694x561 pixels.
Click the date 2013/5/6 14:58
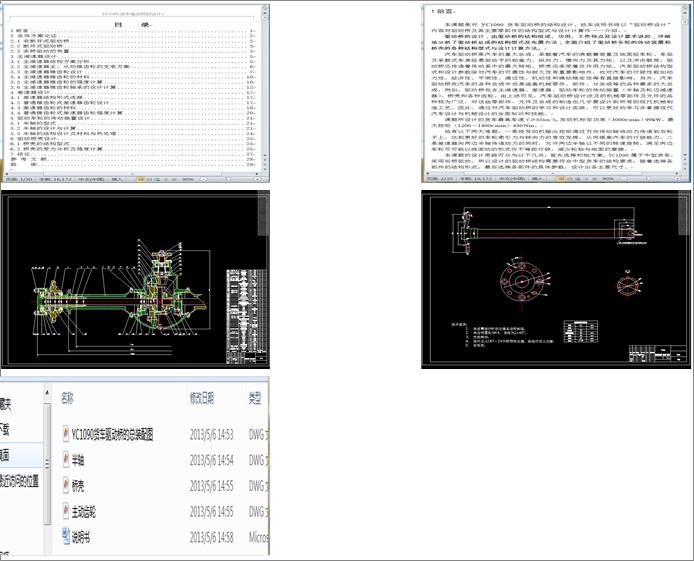[x=212, y=538]
